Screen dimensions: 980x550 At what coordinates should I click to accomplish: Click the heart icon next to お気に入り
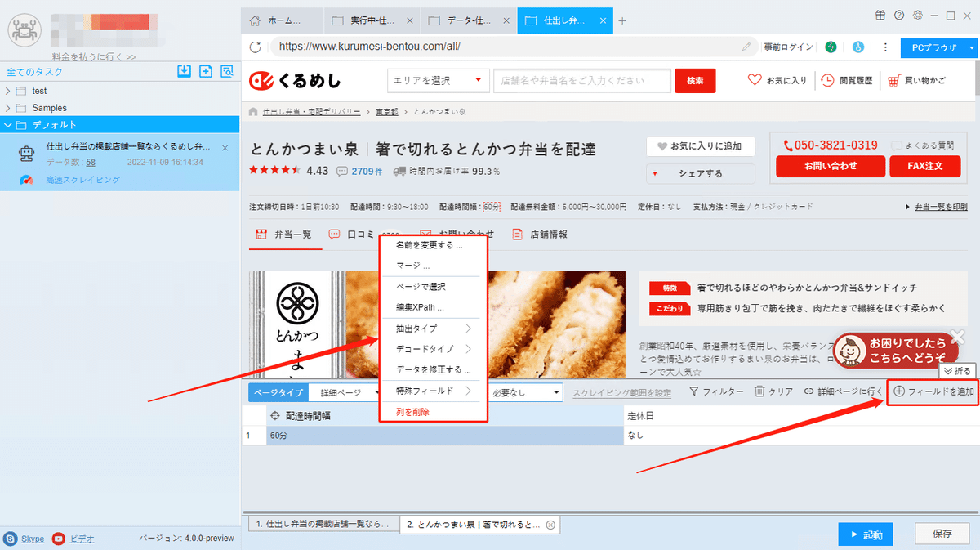(755, 80)
